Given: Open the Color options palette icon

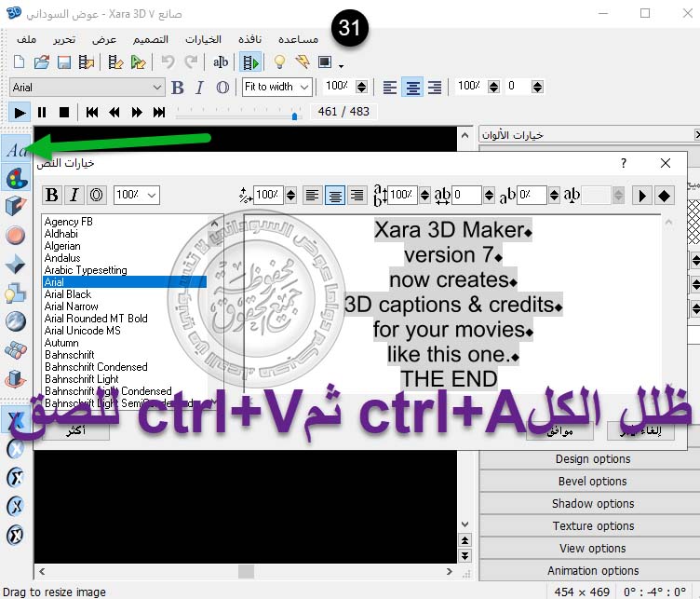Looking at the screenshot, I should 16,177.
